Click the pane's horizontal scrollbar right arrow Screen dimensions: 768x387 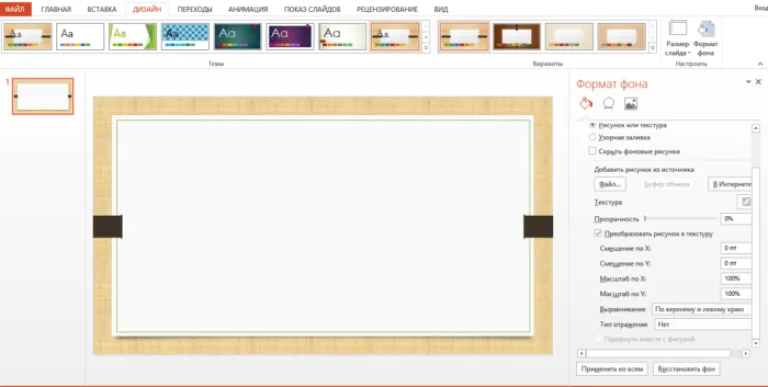tap(746, 353)
